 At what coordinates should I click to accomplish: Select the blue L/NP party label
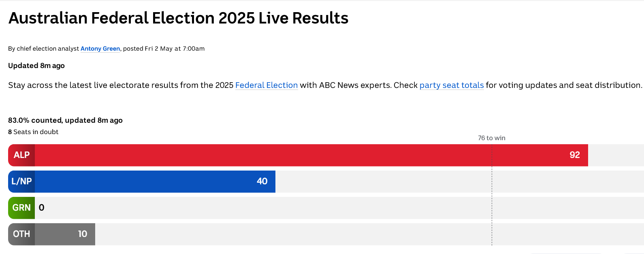coord(21,181)
